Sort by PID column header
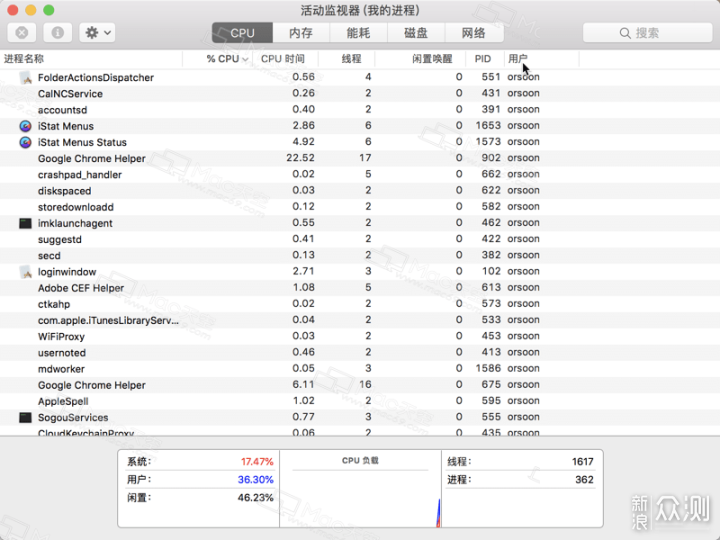The height and width of the screenshot is (540, 720). click(x=484, y=59)
